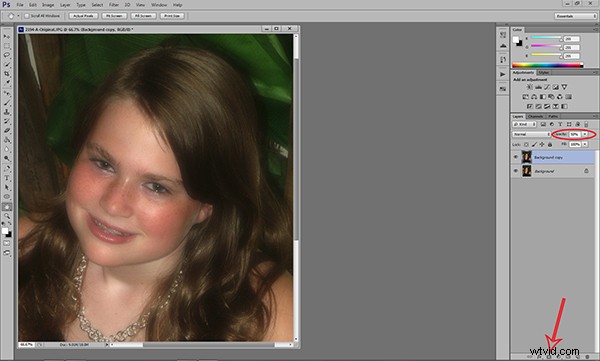
Task: Open the collapsed Actions play icon
Action: click(x=503, y=74)
